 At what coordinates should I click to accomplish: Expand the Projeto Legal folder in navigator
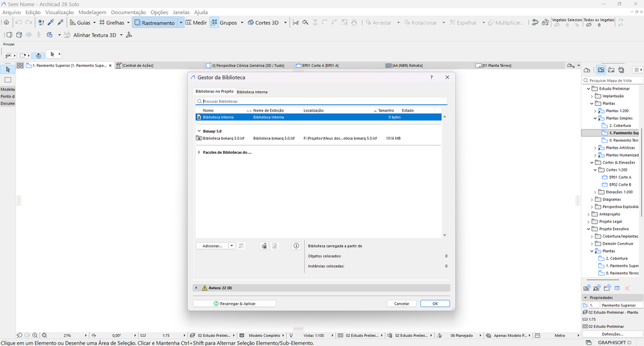(x=589, y=222)
